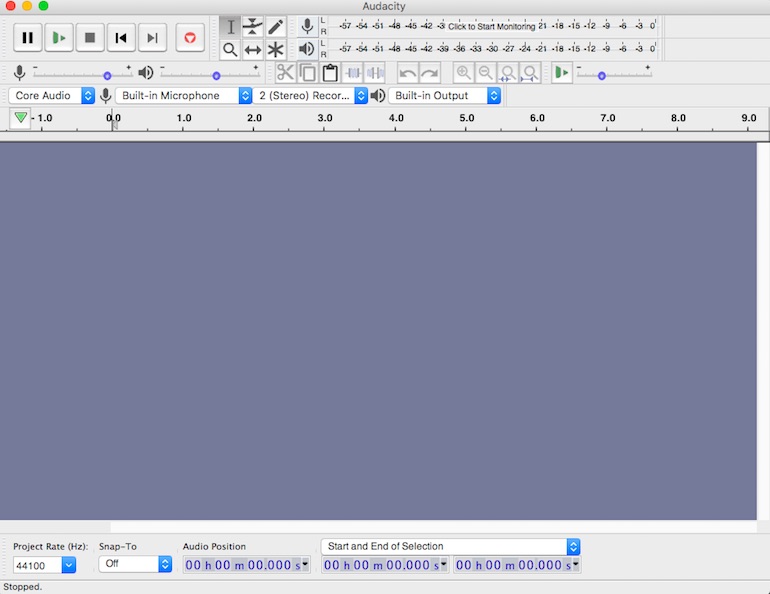770x594 pixels.
Task: Click the speaker icon by playback volume slider
Action: [145, 73]
